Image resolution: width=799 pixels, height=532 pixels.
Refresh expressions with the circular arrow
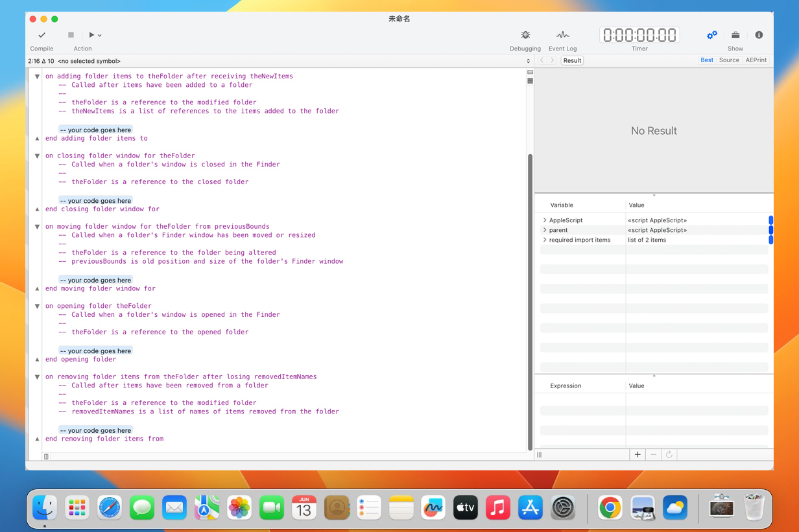669,455
